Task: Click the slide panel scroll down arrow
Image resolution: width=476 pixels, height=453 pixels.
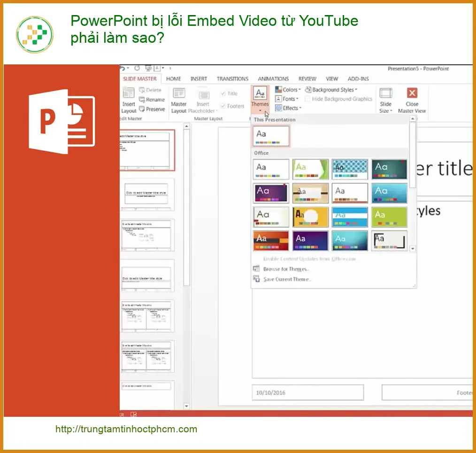Action: pyautogui.click(x=186, y=406)
